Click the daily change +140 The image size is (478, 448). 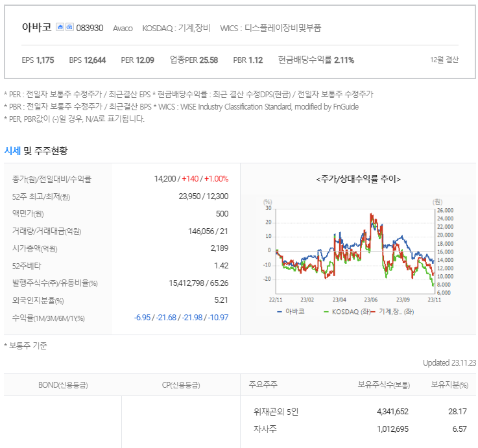190,178
